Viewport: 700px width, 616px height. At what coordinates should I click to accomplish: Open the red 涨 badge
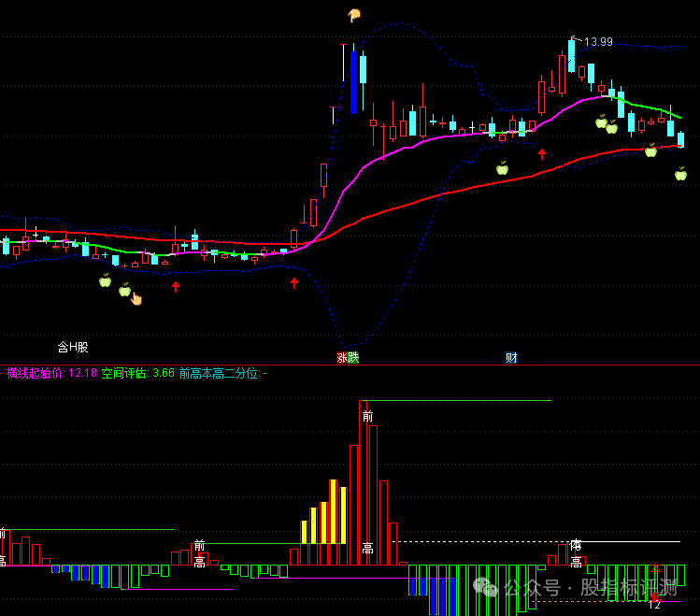[x=342, y=358]
